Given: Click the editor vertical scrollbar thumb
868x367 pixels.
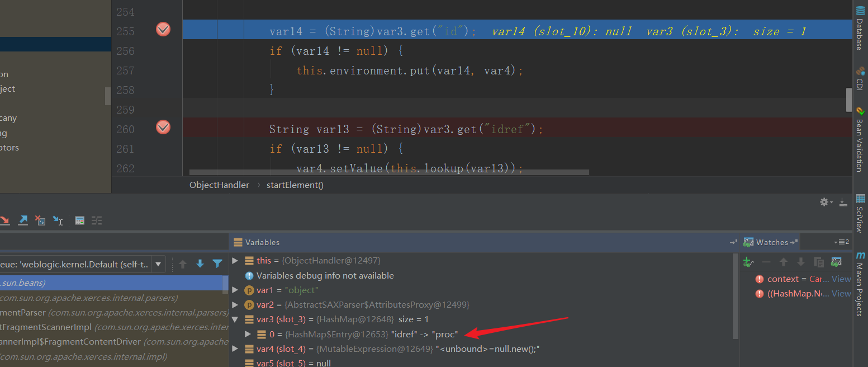Looking at the screenshot, I should (x=849, y=100).
